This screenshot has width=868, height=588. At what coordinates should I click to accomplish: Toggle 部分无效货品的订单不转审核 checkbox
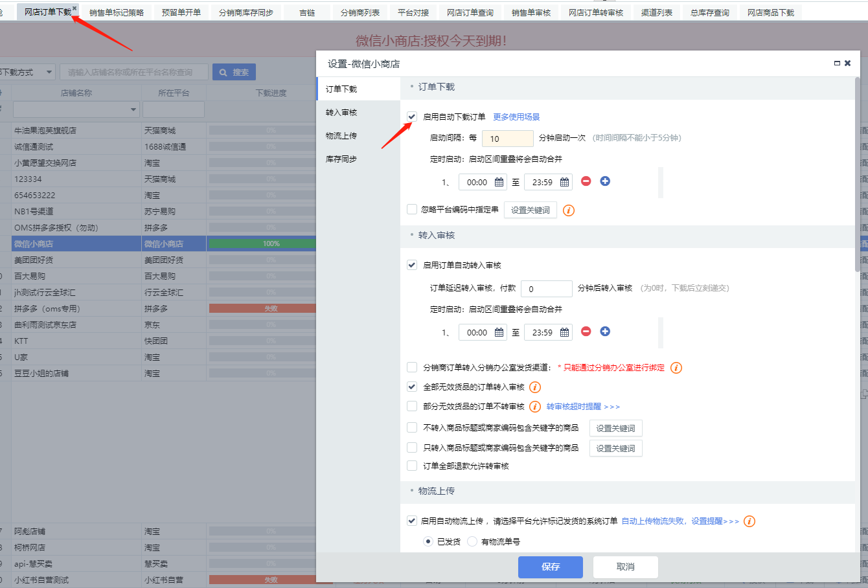[x=412, y=406]
